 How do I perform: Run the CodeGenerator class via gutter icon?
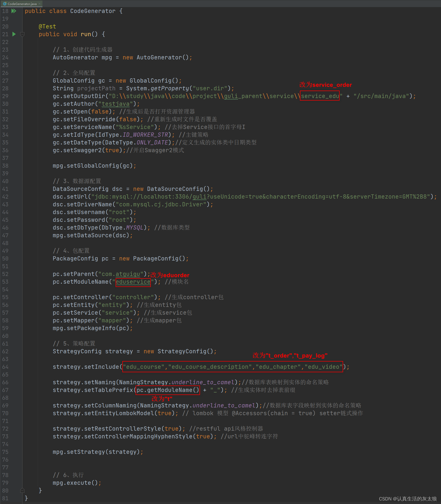14,11
